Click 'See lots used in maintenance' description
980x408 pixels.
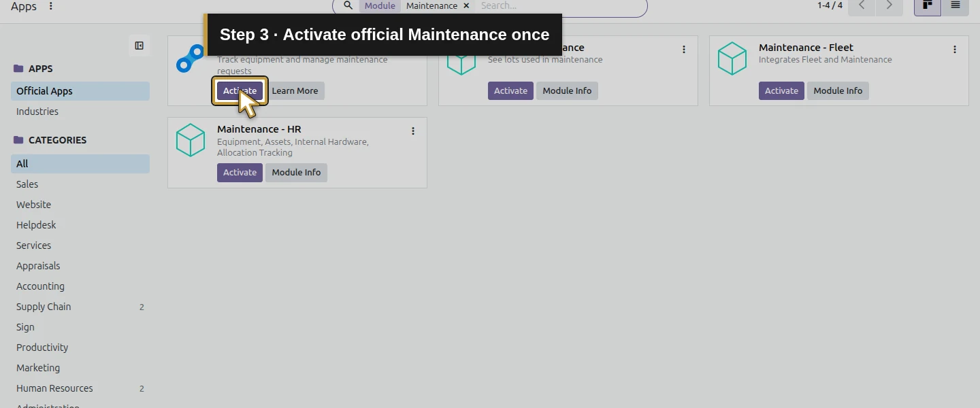coord(545,60)
